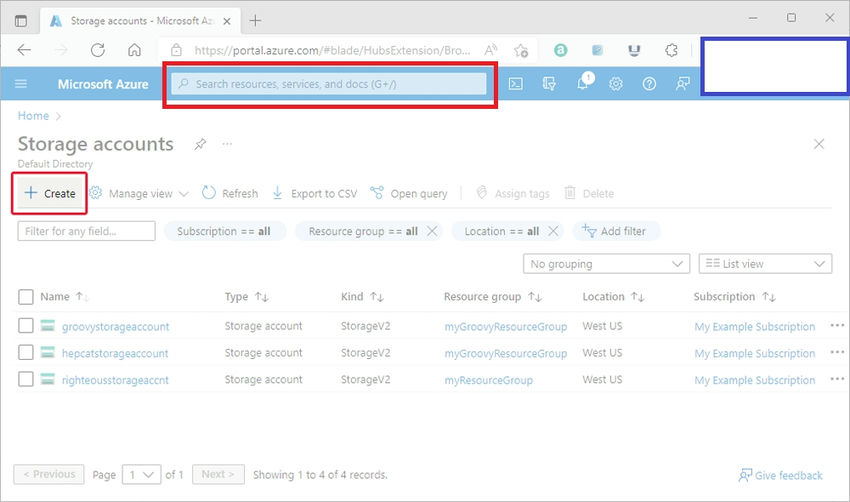Click the Next page button
Viewport: 850px width, 502px height.
pos(218,475)
